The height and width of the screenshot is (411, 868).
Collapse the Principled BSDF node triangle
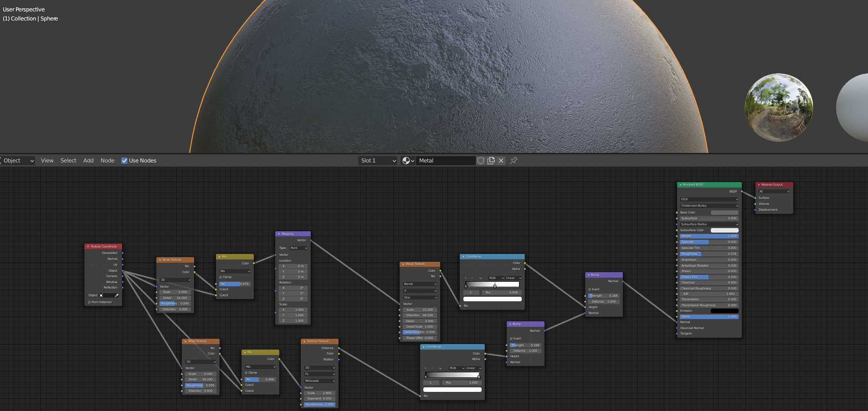tap(680, 185)
